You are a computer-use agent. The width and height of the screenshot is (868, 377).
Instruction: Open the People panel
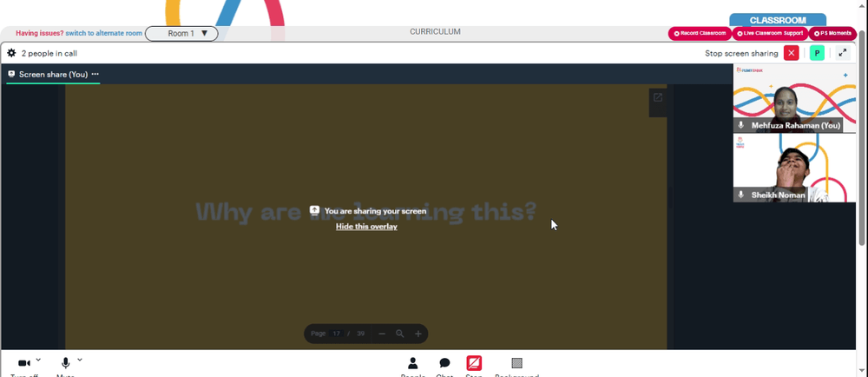(x=413, y=364)
